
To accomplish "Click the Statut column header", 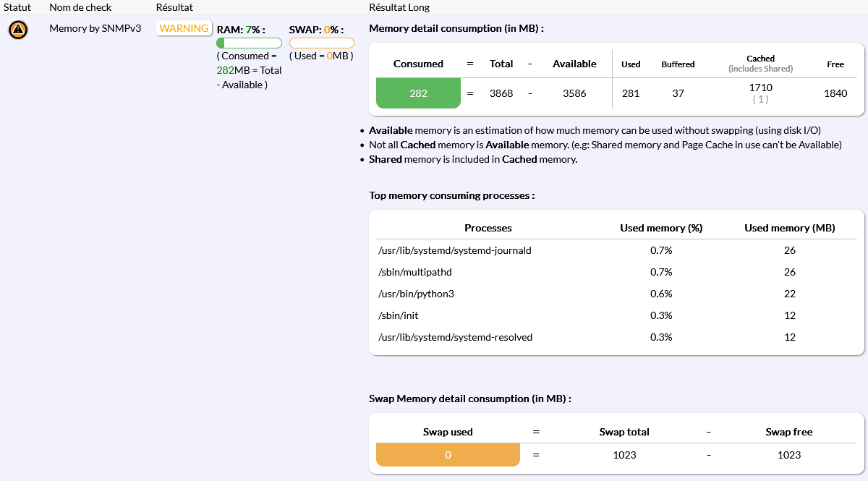I will click(x=17, y=7).
